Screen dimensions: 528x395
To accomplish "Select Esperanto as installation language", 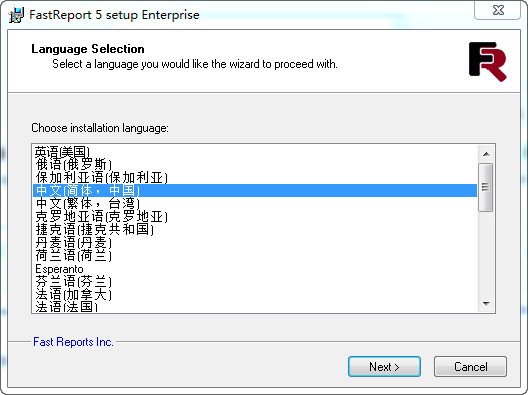I will [x=255, y=269].
